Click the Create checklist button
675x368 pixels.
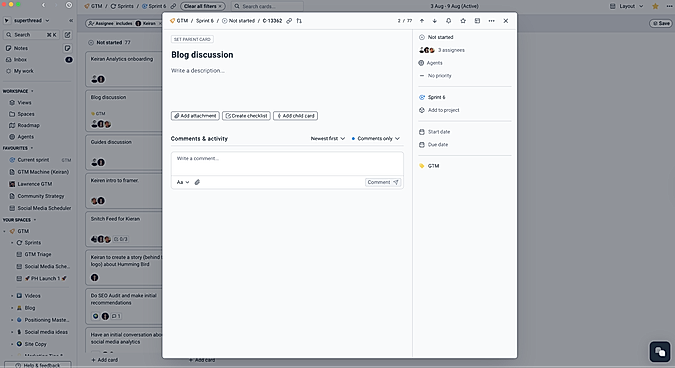[247, 116]
